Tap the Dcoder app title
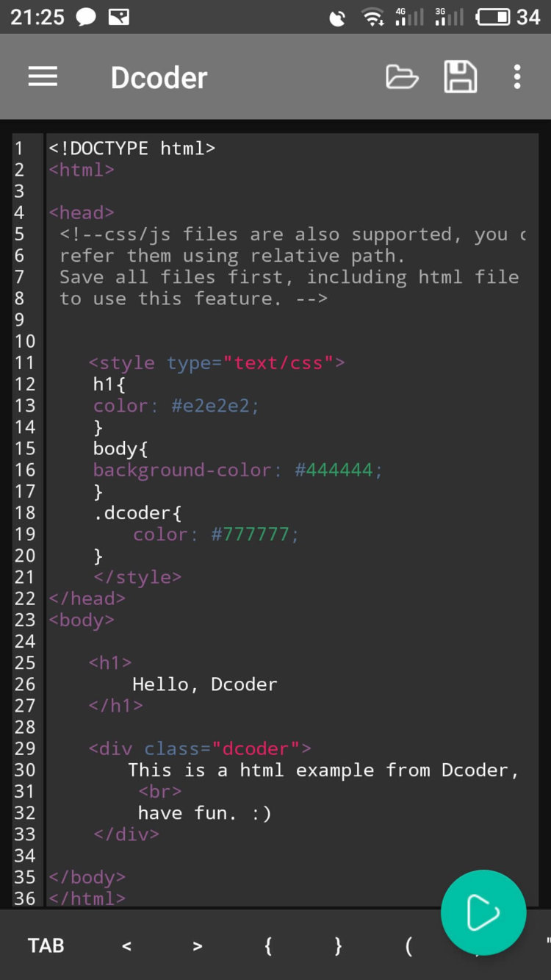 tap(159, 76)
